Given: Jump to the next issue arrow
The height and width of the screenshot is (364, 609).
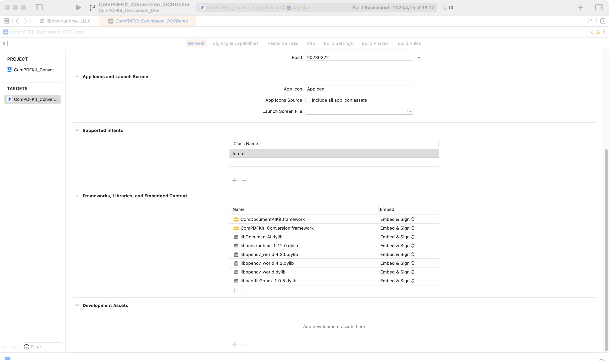Looking at the screenshot, I should pos(604,32).
